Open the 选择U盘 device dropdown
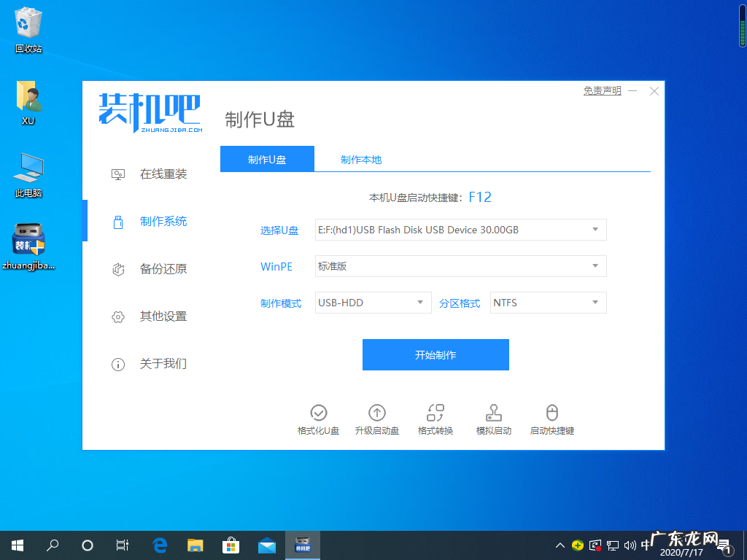This screenshot has width=747, height=560. (460, 229)
